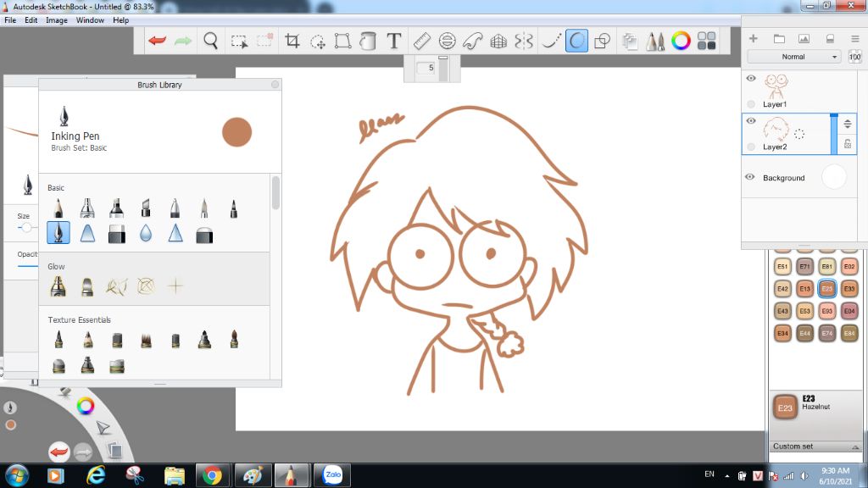Hide the Background layer
This screenshot has width=868, height=488.
(x=750, y=177)
